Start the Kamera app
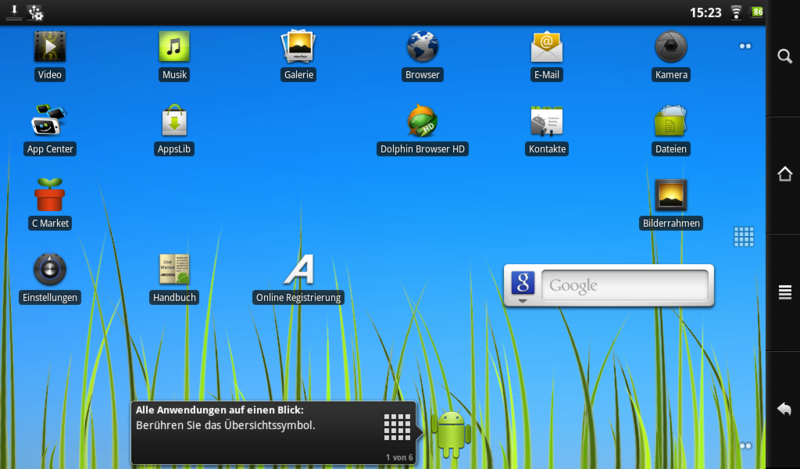 (x=671, y=47)
